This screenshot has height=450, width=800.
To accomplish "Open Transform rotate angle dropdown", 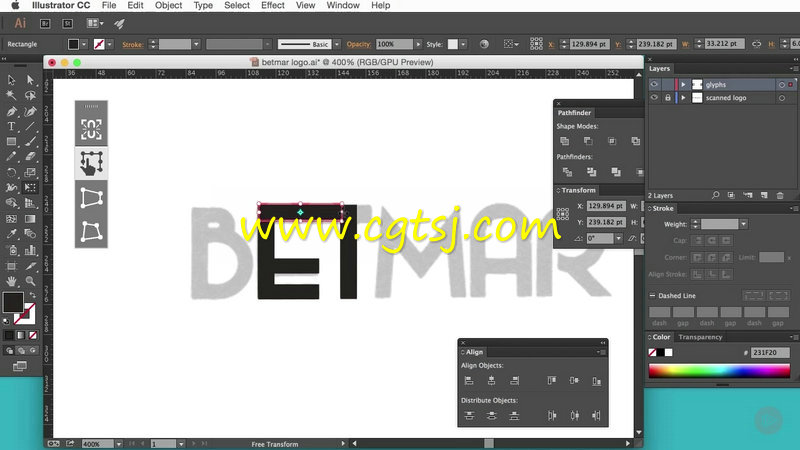I will coord(618,238).
